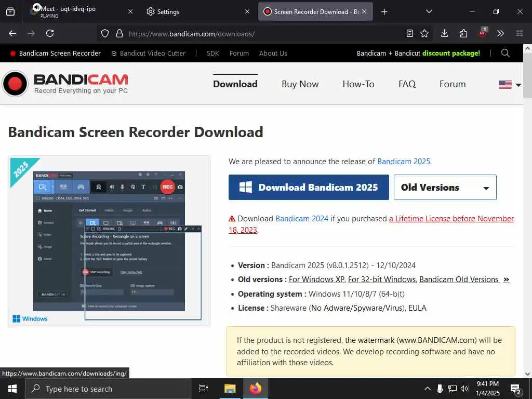Image resolution: width=532 pixels, height=399 pixels.
Task: Open Forum in the main navigation
Action: point(453,84)
